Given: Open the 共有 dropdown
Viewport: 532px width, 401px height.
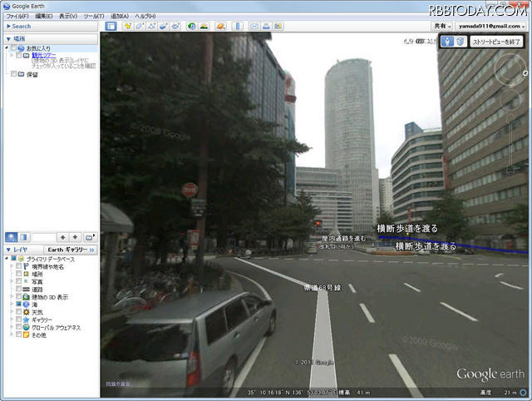Looking at the screenshot, I should coord(443,26).
